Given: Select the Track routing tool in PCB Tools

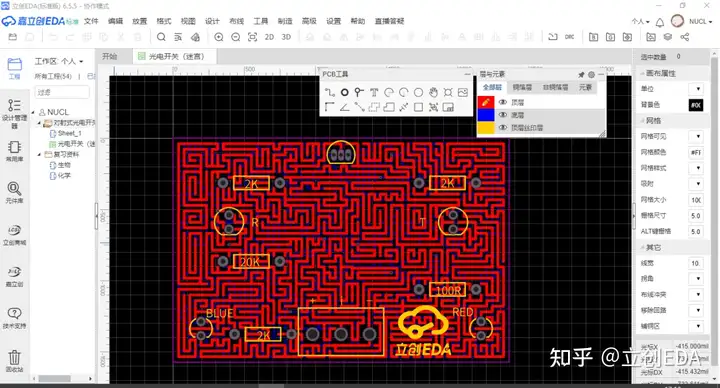Looking at the screenshot, I should pos(329,92).
